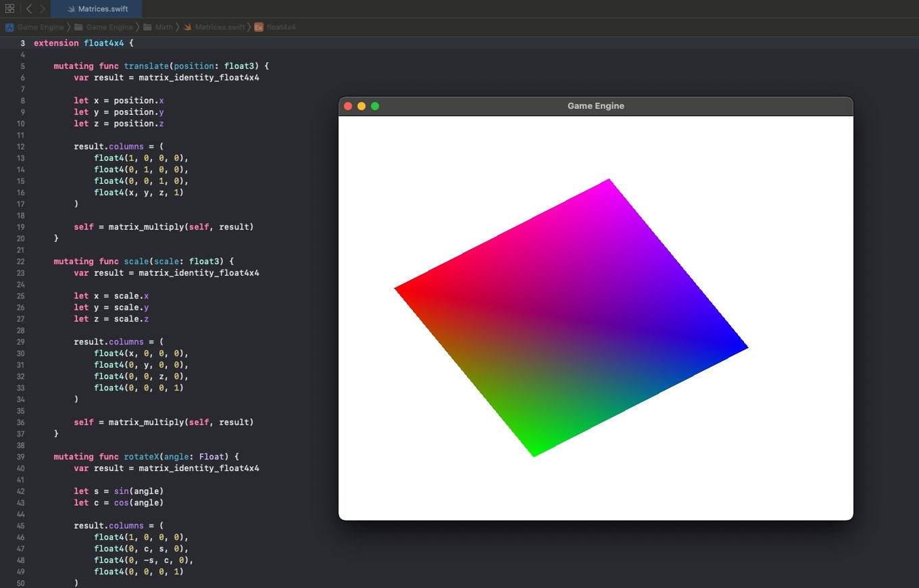Click line number 5 in the gutter
The width and height of the screenshot is (919, 588).
pos(23,66)
